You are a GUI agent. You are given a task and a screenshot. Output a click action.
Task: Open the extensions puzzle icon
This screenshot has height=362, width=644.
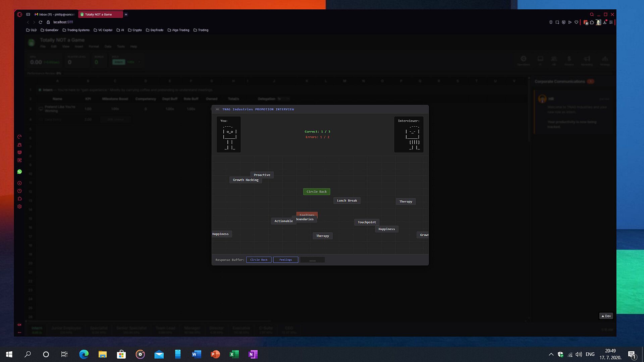click(x=592, y=22)
